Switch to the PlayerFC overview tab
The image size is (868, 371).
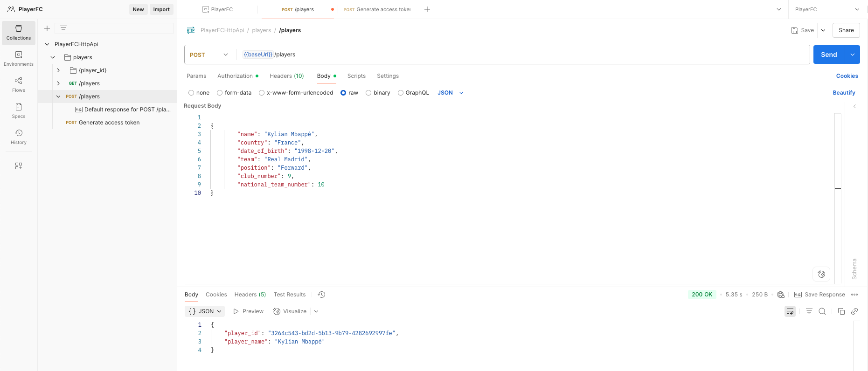coord(218,9)
